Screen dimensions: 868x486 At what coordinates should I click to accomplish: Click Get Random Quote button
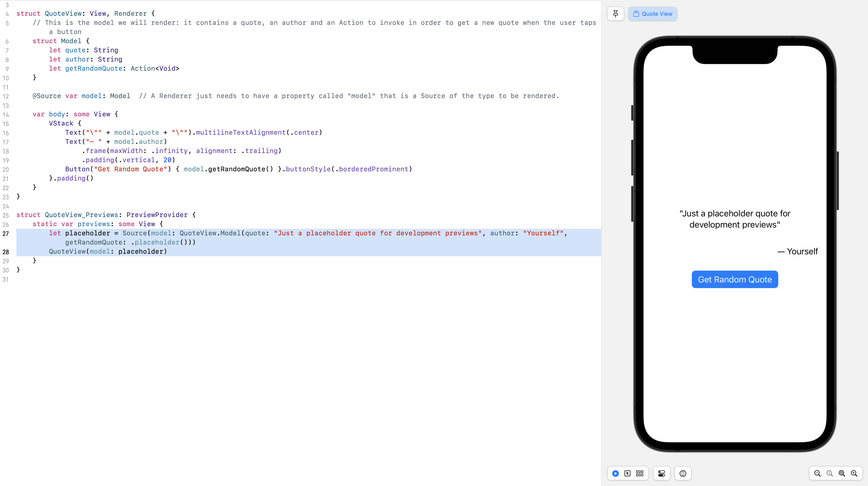(x=735, y=279)
